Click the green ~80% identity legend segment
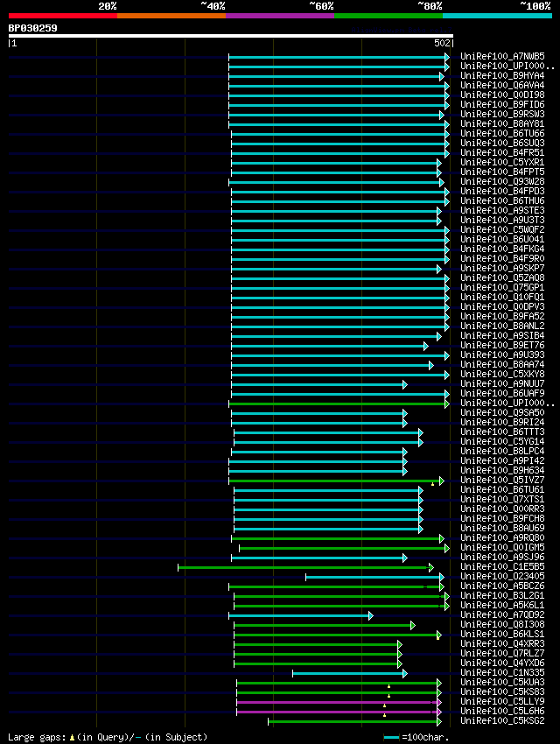This screenshot has height=744, width=560. (388, 16)
